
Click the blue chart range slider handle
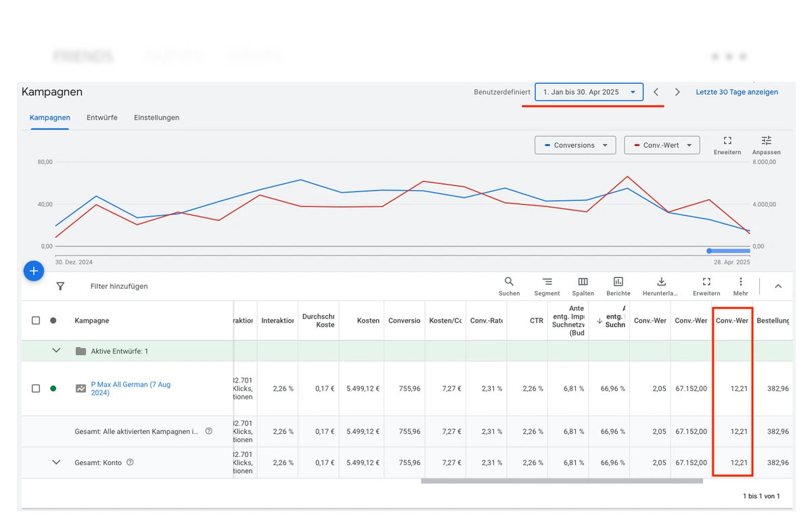click(x=709, y=251)
